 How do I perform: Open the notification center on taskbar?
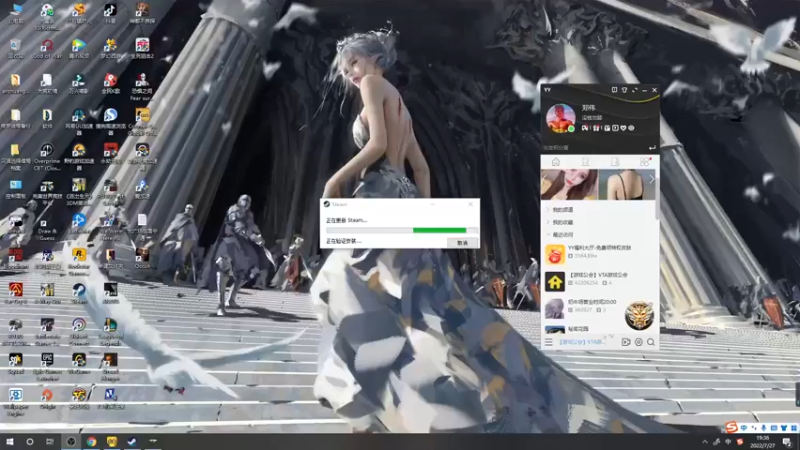point(787,442)
